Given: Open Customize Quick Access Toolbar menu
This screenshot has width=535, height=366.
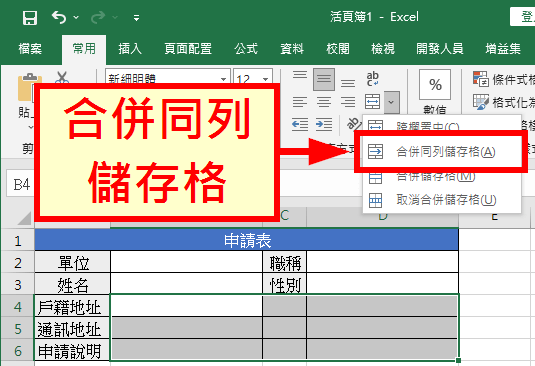Looking at the screenshot, I should click(x=136, y=18).
